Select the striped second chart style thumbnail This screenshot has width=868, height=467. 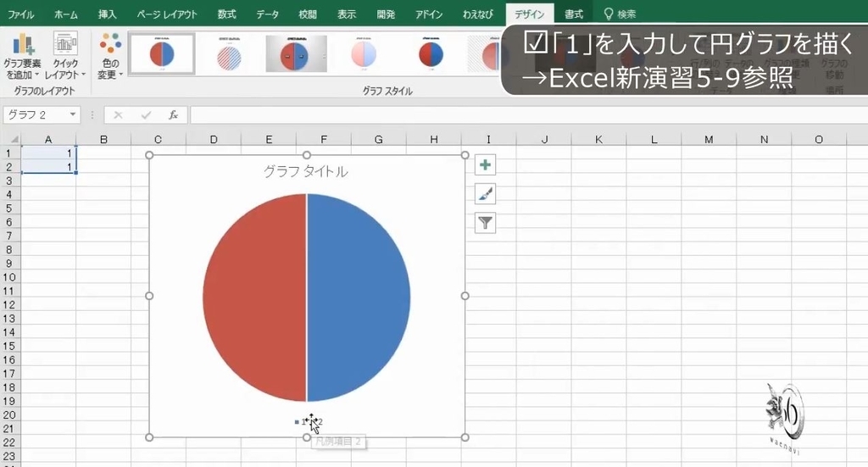point(229,53)
